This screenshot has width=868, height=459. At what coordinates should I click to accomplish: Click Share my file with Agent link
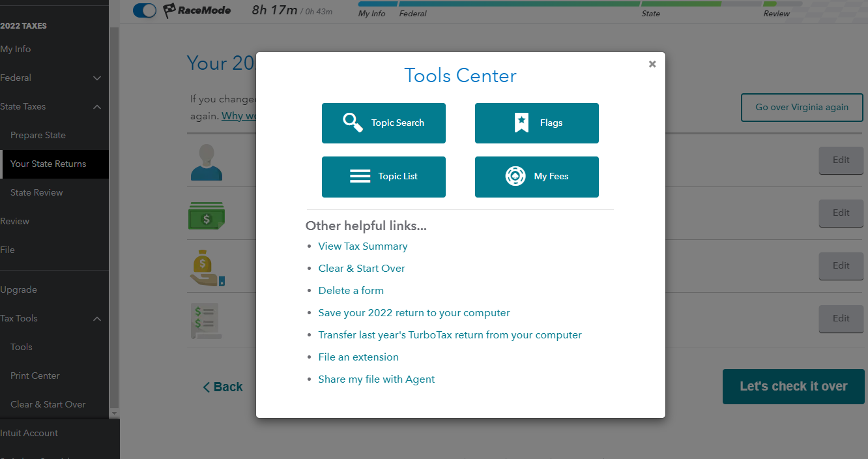pos(376,379)
